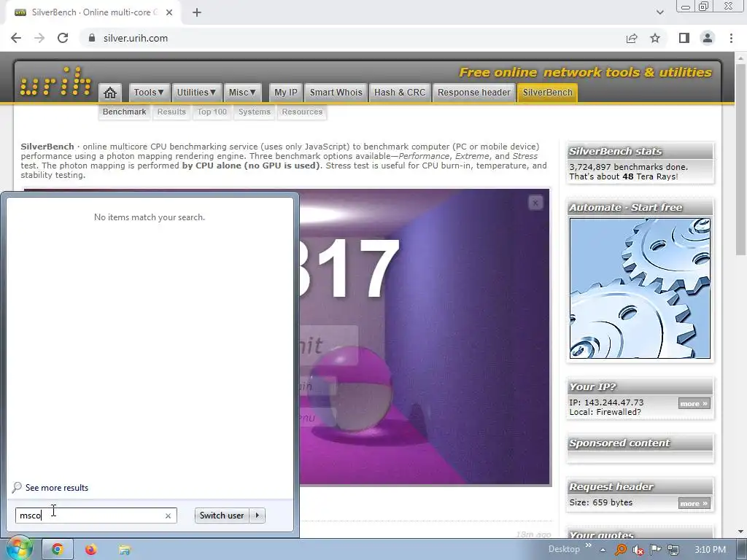
Task: Open a new browser tab
Action: tap(197, 12)
